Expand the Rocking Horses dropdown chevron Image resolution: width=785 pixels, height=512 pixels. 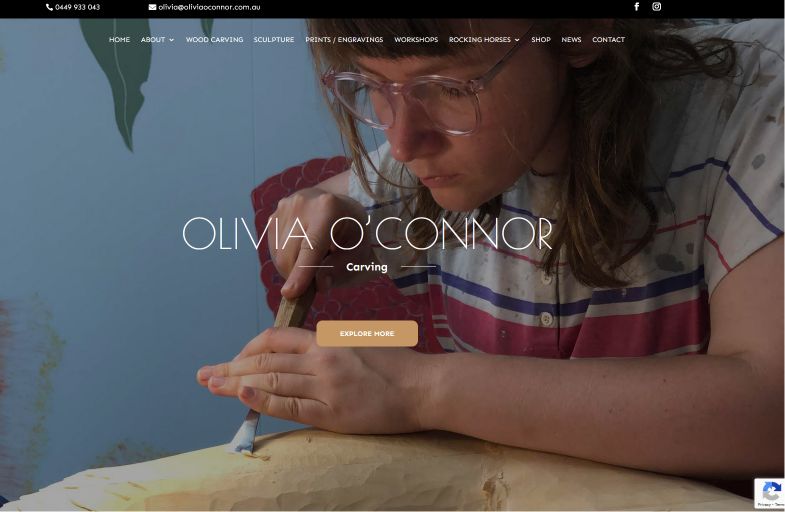[517, 40]
